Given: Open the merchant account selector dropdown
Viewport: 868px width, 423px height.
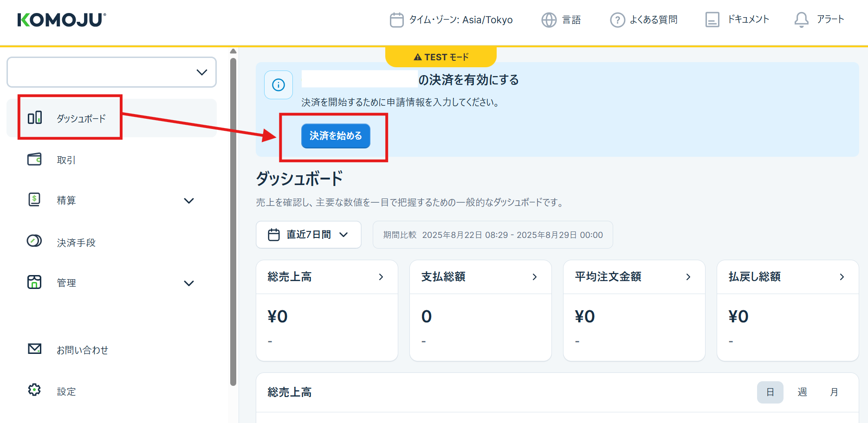Looking at the screenshot, I should (x=111, y=72).
